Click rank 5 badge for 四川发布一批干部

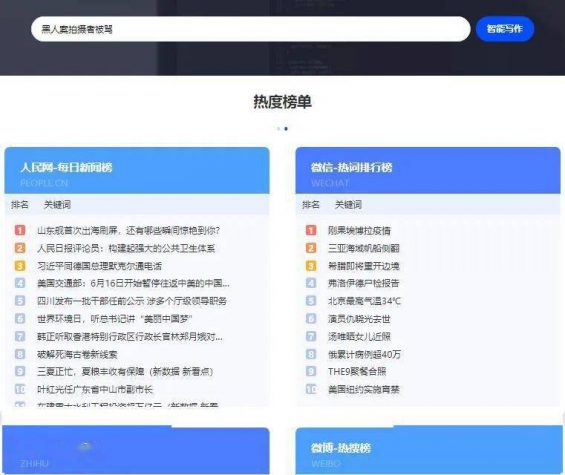(x=20, y=301)
